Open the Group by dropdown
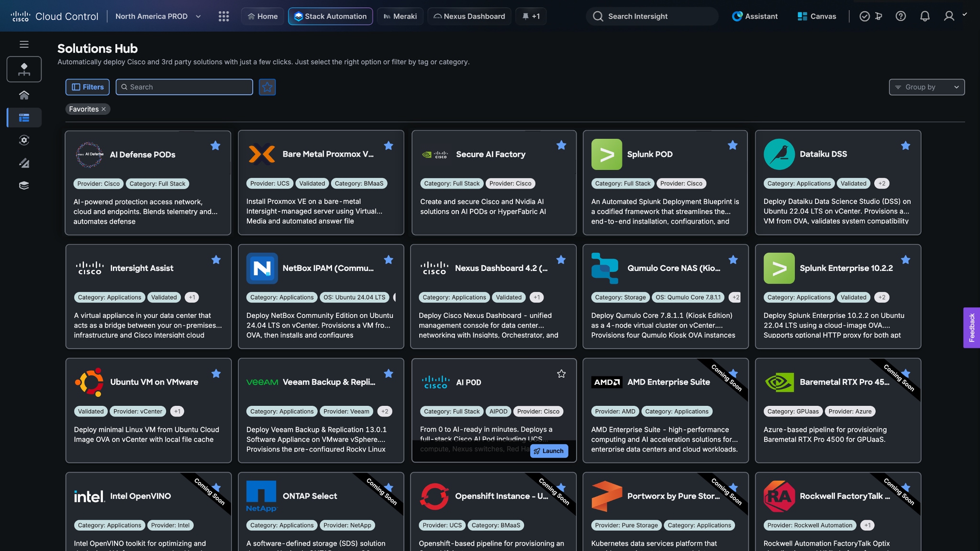 coord(926,87)
